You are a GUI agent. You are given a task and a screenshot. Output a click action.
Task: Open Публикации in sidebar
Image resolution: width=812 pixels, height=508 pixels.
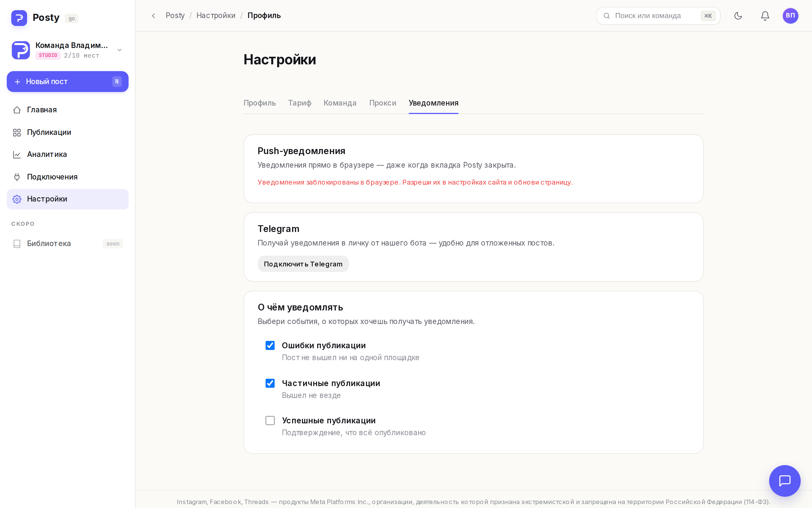pos(67,132)
